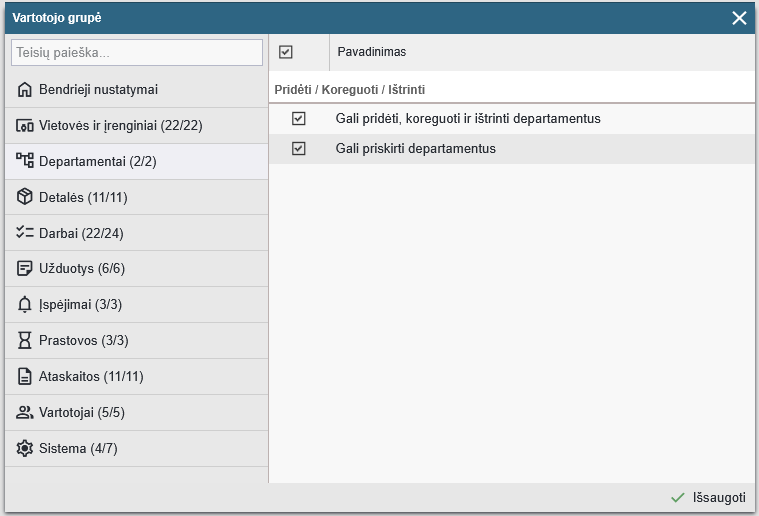
Task: Save changes with the Išsaugoti button
Action: (708, 498)
